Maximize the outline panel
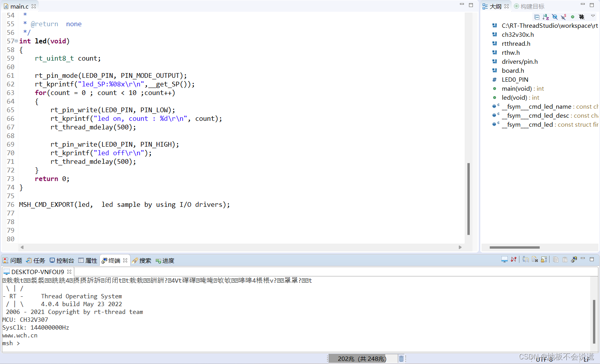This screenshot has width=600, height=364. point(592,5)
